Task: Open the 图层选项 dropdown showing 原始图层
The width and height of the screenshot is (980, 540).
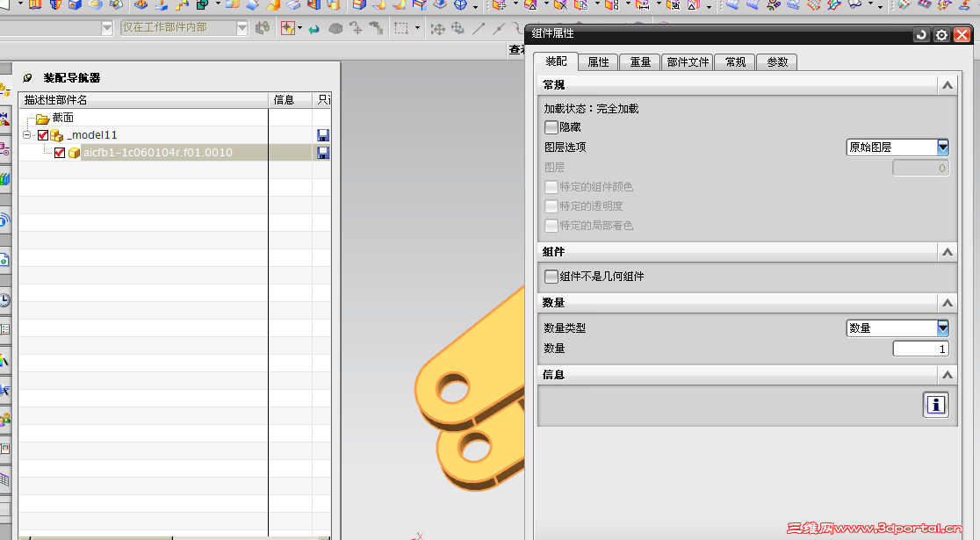Action: pos(941,147)
